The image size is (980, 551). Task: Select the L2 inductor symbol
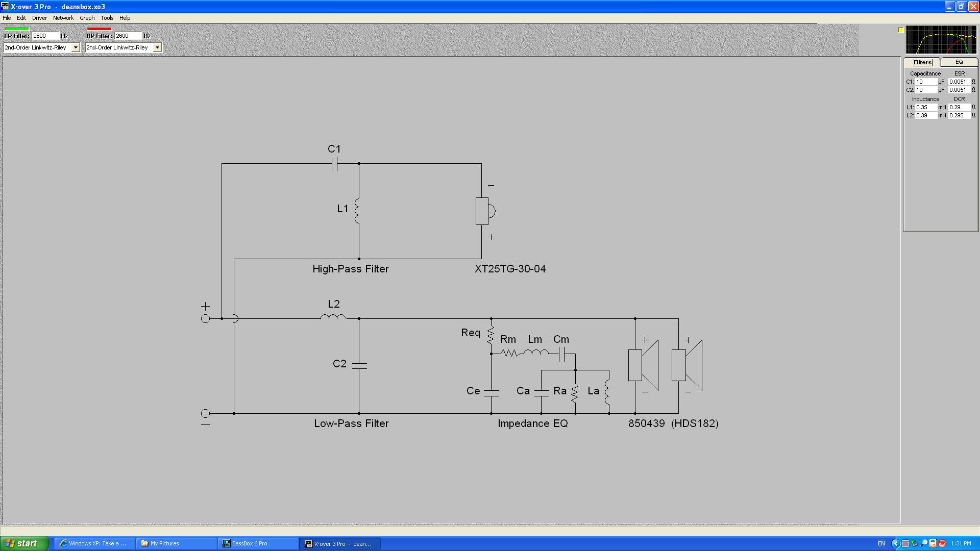pyautogui.click(x=333, y=317)
